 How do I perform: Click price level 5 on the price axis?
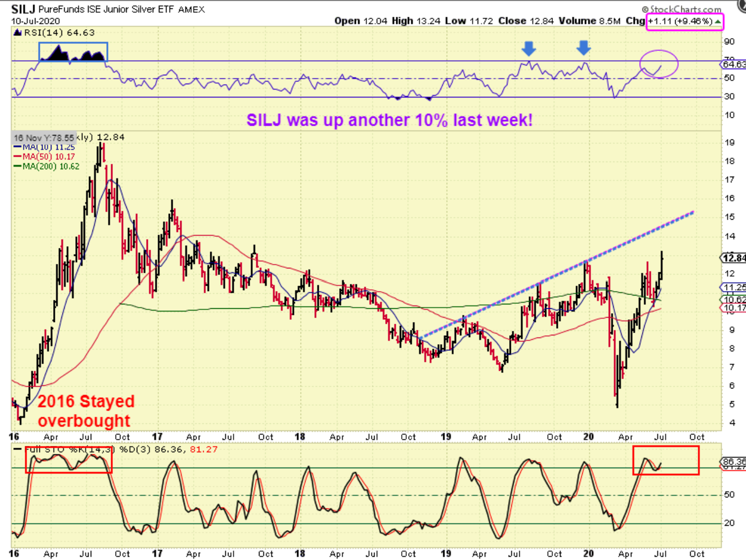point(732,405)
